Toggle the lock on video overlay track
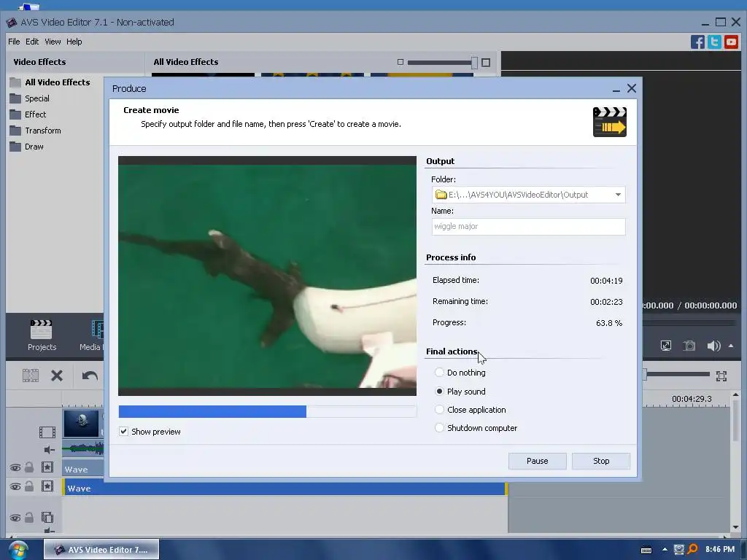Screen dimensions: 747x560 pyautogui.click(x=29, y=517)
